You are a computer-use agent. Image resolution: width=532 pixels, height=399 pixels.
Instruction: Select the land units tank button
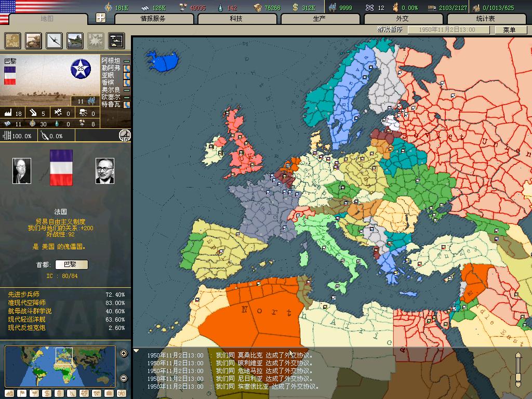click(x=33, y=41)
